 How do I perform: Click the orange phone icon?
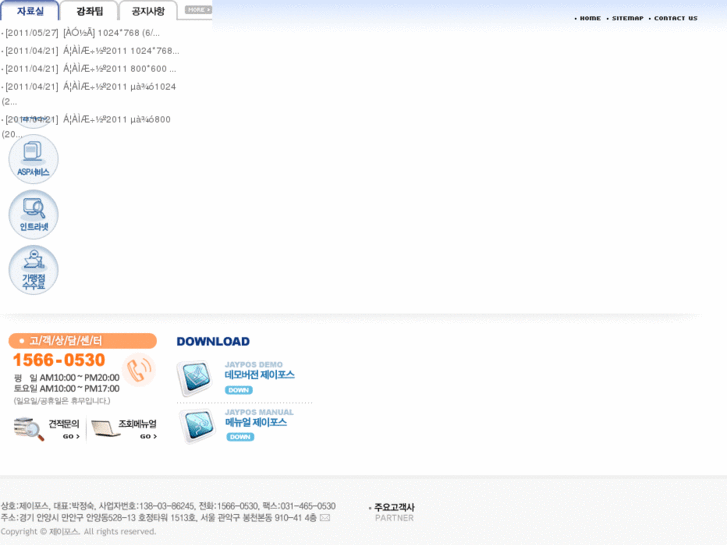(x=139, y=370)
